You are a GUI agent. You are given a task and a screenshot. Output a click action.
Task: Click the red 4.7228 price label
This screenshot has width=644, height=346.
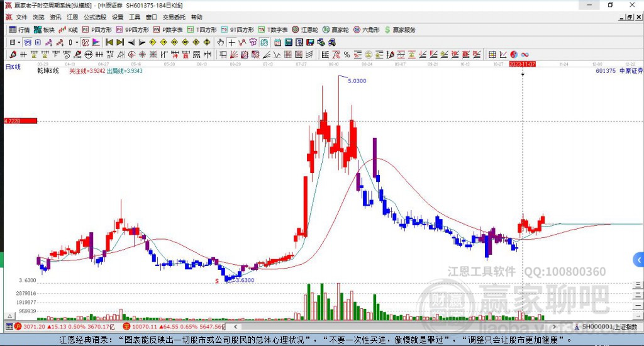pos(21,121)
